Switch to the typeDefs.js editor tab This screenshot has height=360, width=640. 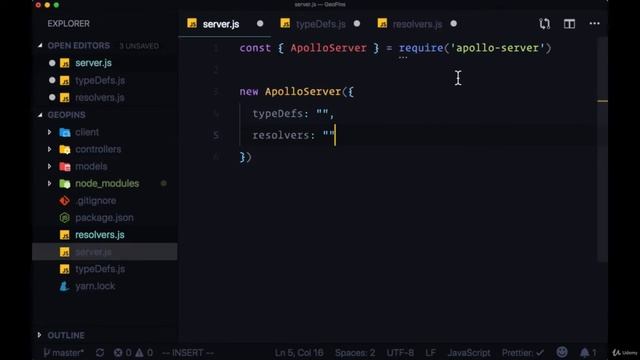(320, 24)
